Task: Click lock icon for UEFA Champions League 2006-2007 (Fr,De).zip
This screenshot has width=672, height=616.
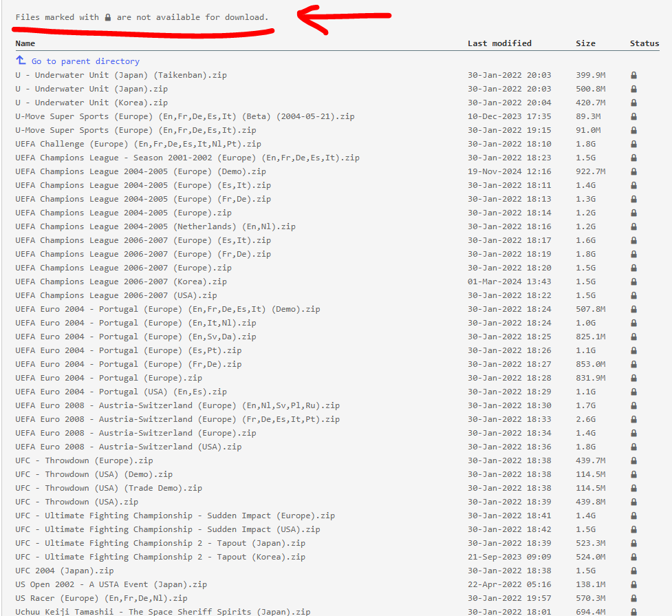Action: click(x=633, y=254)
